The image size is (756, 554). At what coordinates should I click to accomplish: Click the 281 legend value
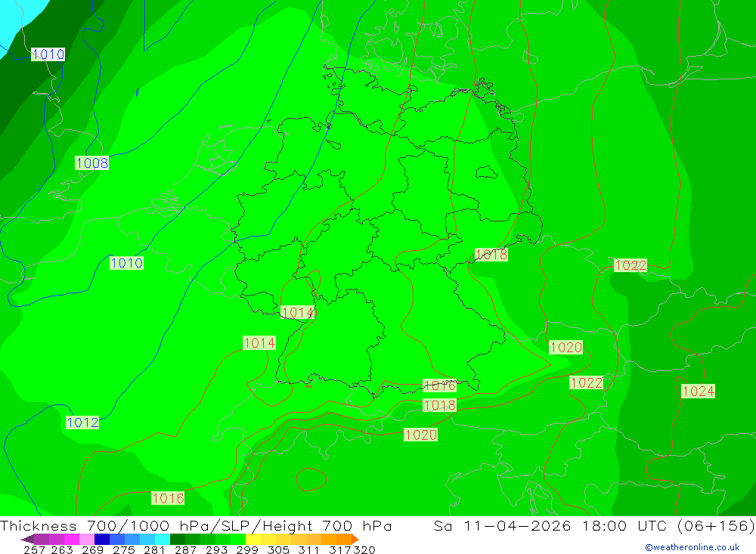tap(154, 549)
